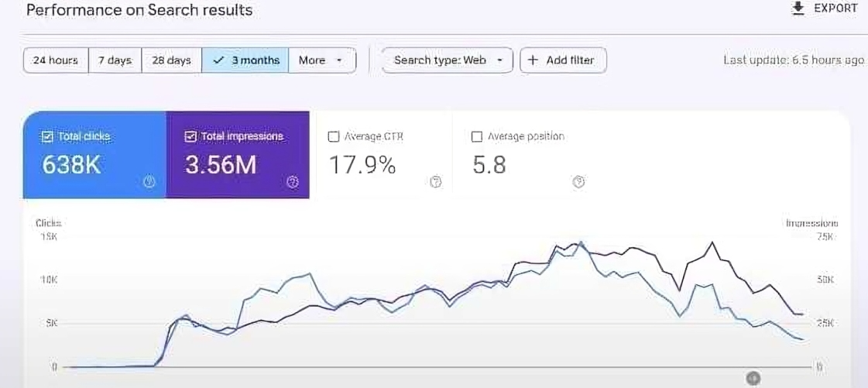Switch to the 7 days range

click(115, 60)
